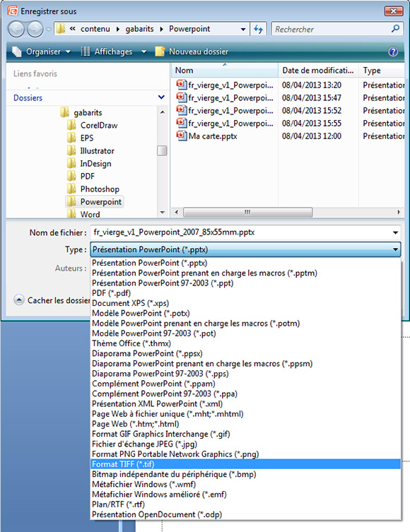
Task: Click the Back navigation arrow
Action: click(16, 29)
